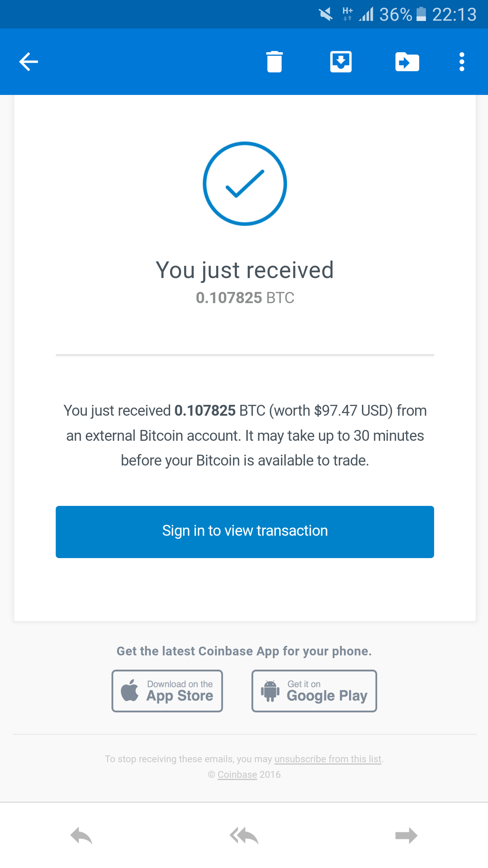Viewport: 488px width, 868px height.
Task: Tap the reply-all double arrow icon
Action: pyautogui.click(x=244, y=835)
